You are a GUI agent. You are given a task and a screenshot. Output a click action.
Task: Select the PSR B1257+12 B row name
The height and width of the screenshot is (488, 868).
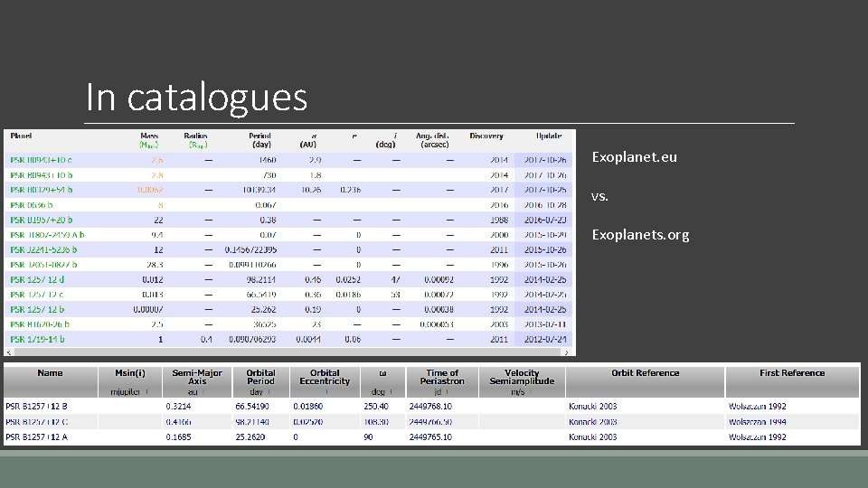[x=36, y=406]
